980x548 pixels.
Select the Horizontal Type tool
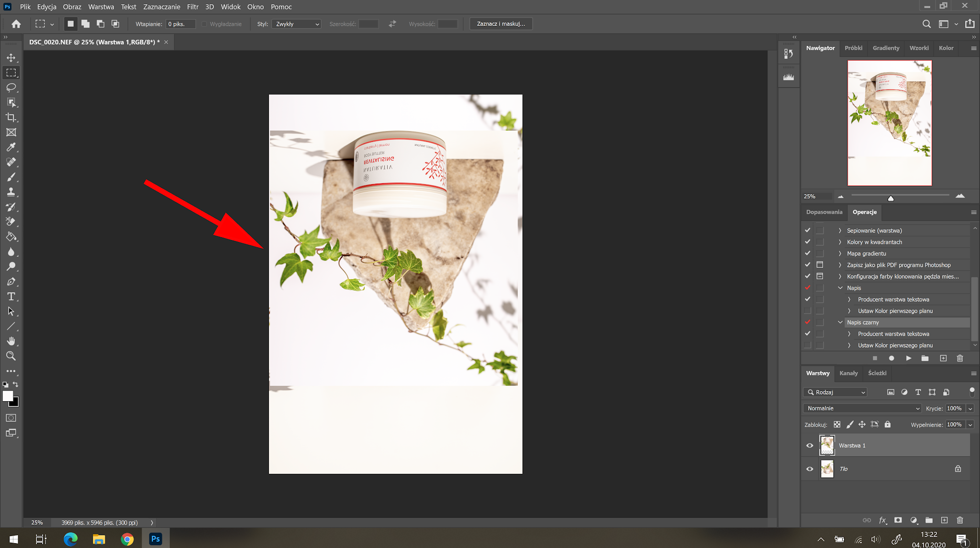[11, 296]
